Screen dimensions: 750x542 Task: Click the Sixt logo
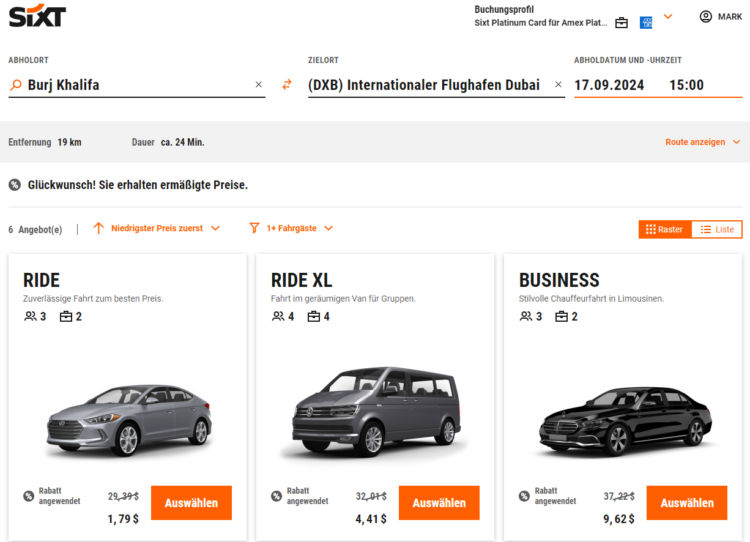(37, 17)
